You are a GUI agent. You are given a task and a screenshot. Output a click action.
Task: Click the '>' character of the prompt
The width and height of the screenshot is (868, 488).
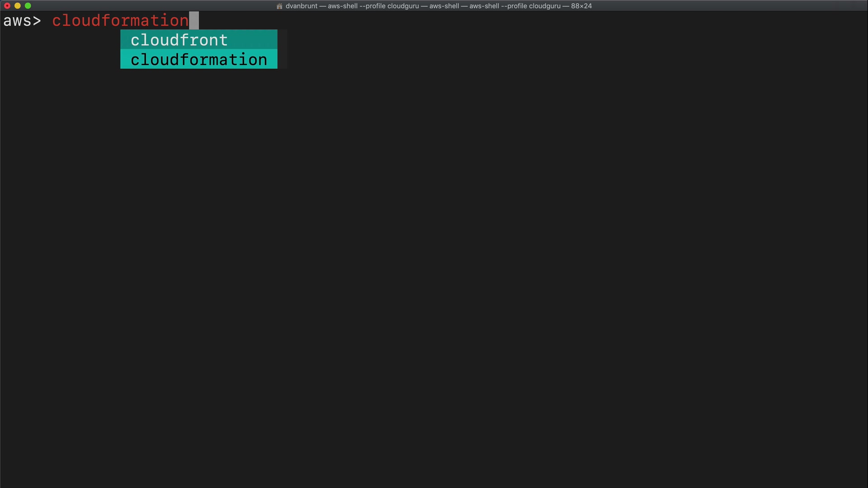tap(37, 21)
